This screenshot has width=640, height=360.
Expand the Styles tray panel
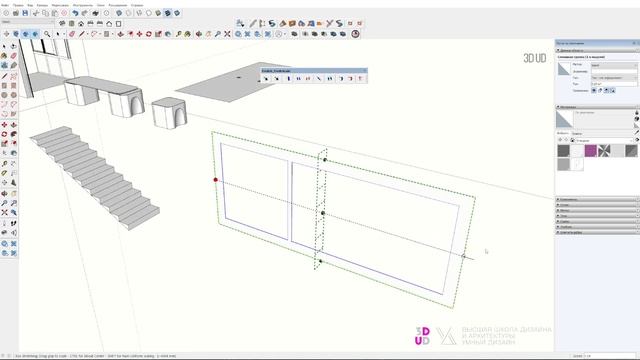(x=597, y=205)
